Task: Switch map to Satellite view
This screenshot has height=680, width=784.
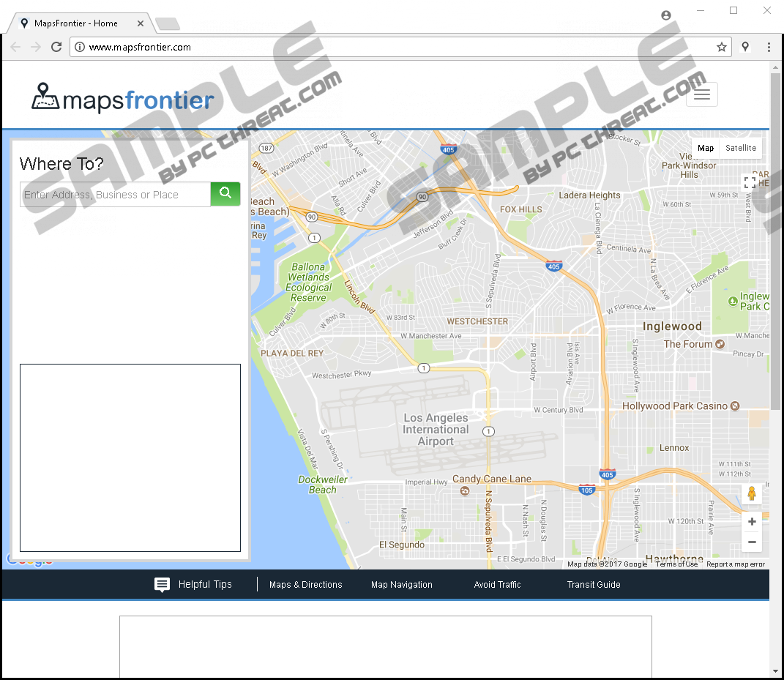Action: (x=741, y=148)
